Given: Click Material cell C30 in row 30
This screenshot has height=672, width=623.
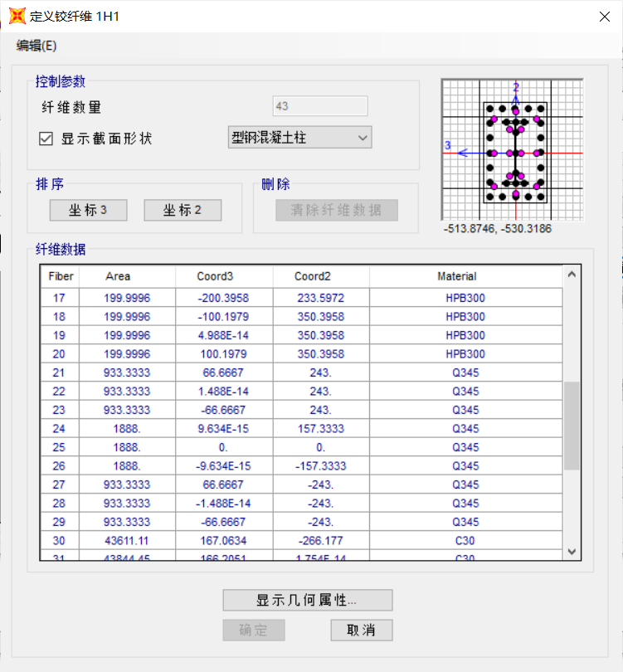Looking at the screenshot, I should (466, 540).
